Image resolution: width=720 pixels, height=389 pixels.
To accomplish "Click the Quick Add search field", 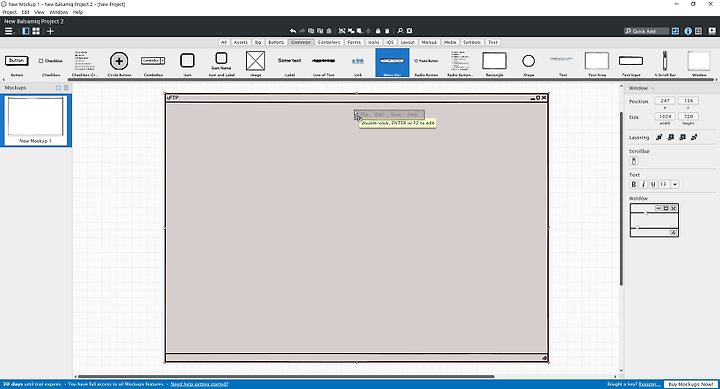I will [646, 31].
